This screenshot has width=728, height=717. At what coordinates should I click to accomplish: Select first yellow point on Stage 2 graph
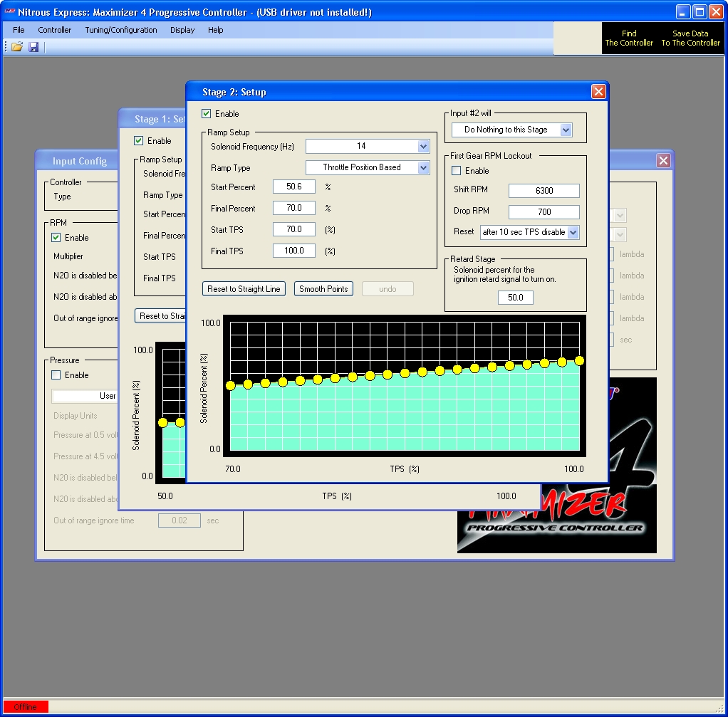[x=230, y=385]
